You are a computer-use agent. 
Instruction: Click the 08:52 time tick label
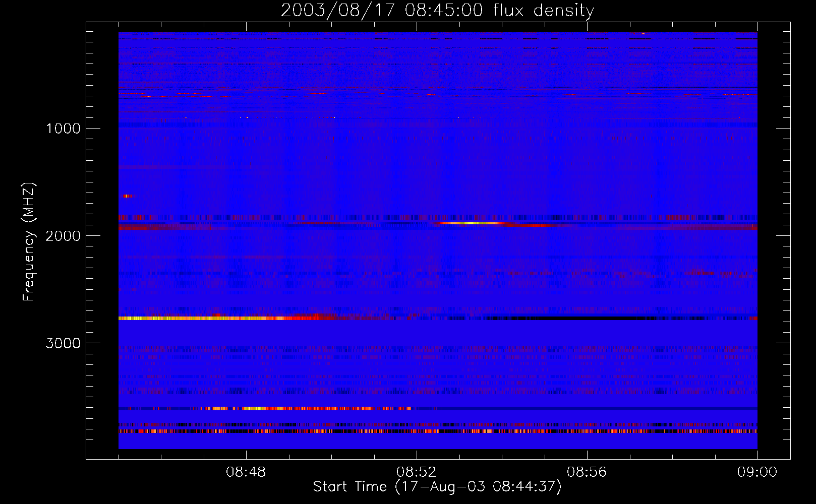click(416, 472)
